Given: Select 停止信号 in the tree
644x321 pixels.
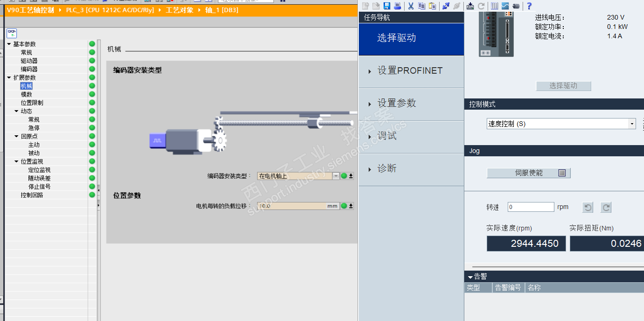Looking at the screenshot, I should pos(39,187).
